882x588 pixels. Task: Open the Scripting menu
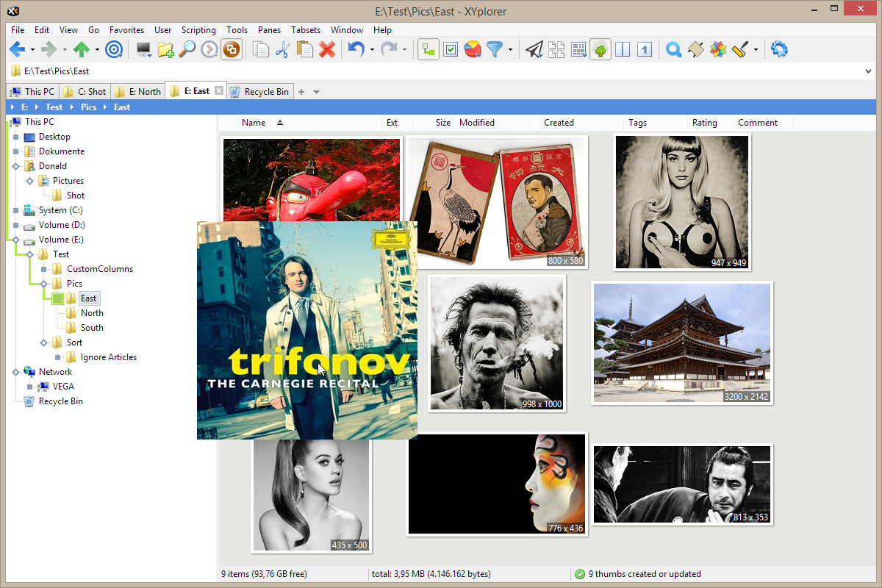coord(198,30)
